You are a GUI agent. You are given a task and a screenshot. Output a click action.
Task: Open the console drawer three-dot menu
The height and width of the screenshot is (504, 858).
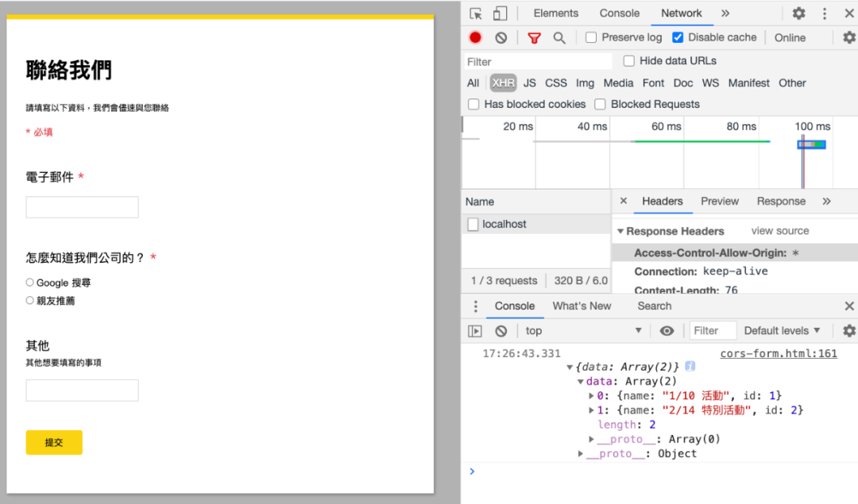(476, 306)
